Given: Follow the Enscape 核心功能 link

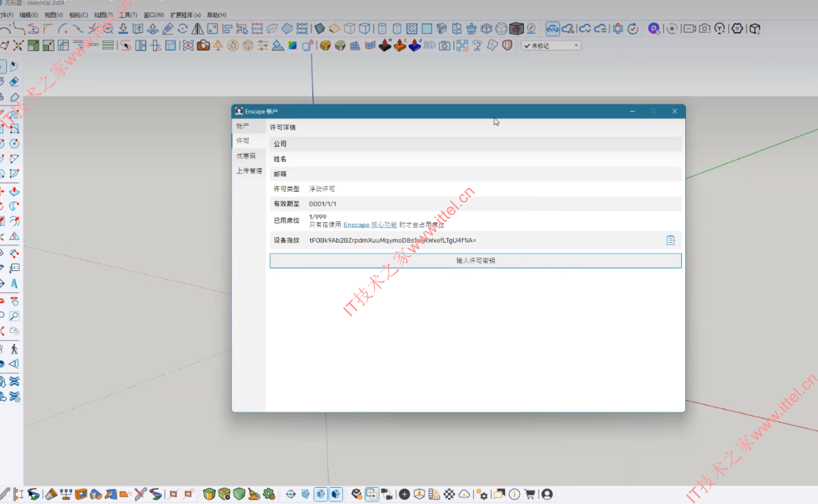Looking at the screenshot, I should point(370,224).
